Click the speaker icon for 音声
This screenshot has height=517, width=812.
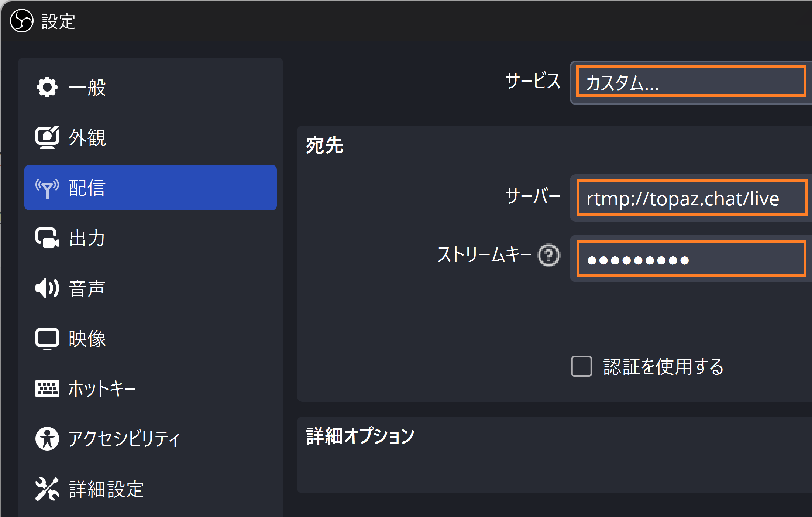47,288
